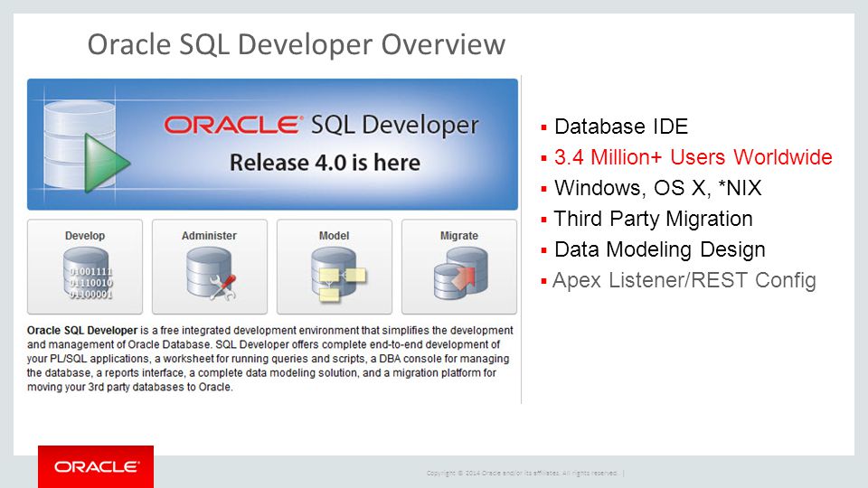
Task: Click the red Oracle logo in footer
Action: (x=96, y=466)
